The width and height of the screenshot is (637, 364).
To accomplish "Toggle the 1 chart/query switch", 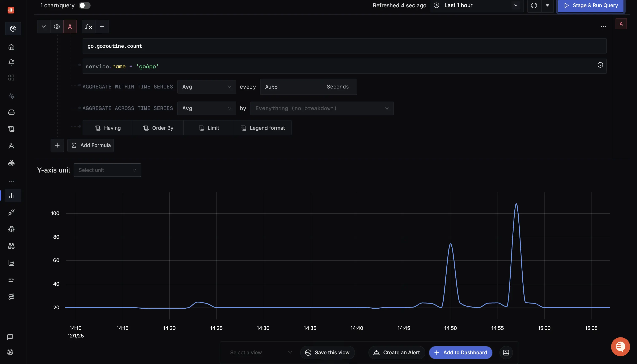I will click(84, 5).
